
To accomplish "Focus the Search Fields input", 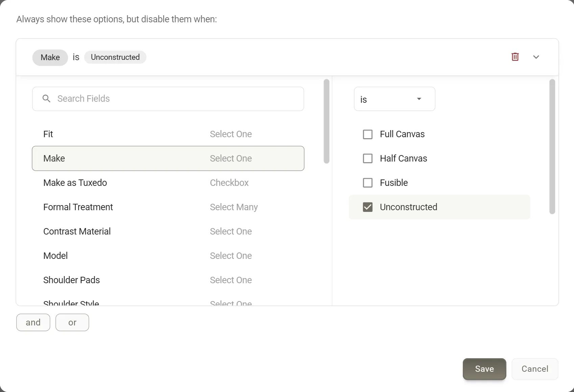I will pyautogui.click(x=168, y=99).
